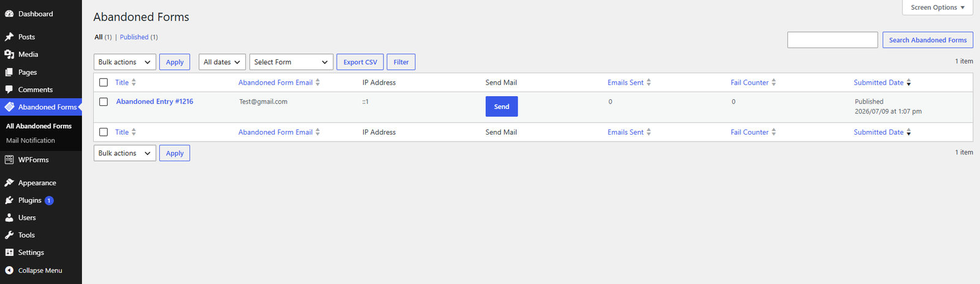Show the Published filter view
Image resolution: width=980 pixels, height=284 pixels.
(134, 37)
